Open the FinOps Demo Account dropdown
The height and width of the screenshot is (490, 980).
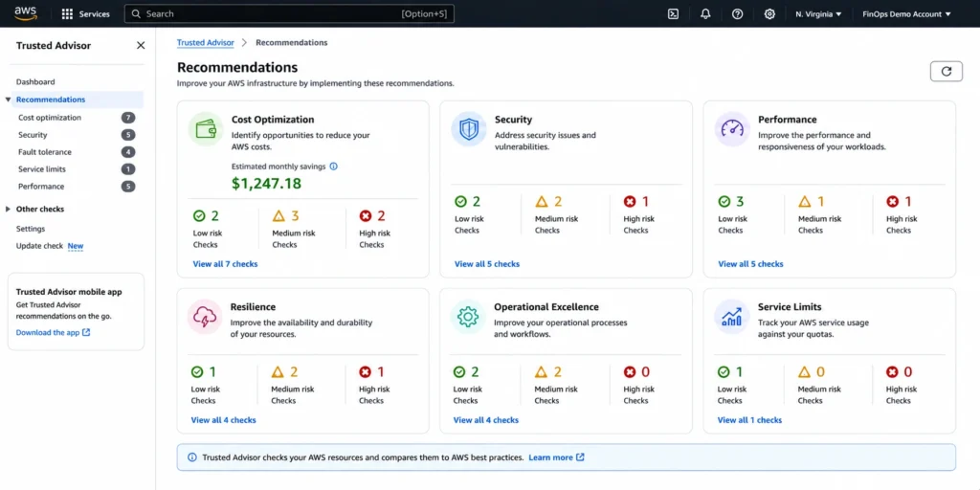907,13
